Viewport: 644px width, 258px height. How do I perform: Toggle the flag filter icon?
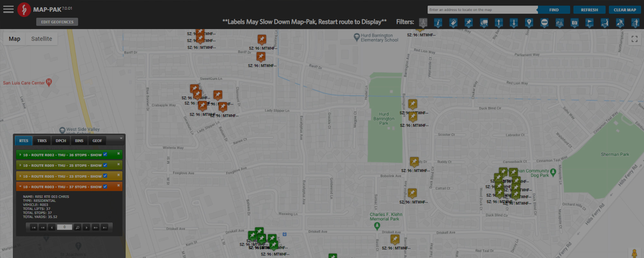(x=590, y=23)
